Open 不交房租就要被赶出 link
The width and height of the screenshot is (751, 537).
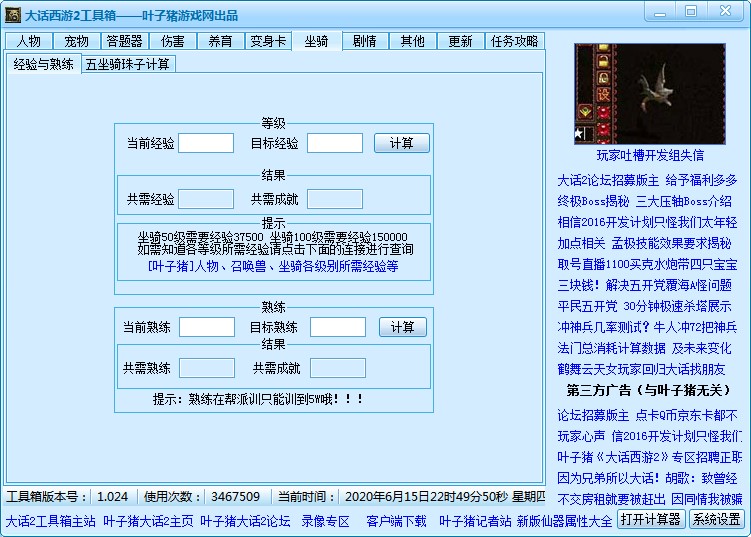click(x=649, y=500)
